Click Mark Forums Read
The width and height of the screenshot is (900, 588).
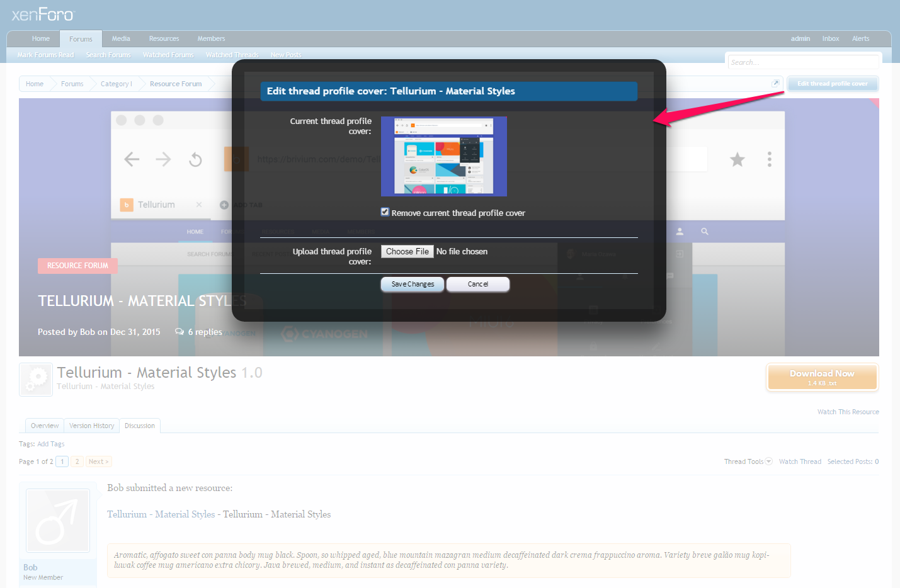(45, 55)
